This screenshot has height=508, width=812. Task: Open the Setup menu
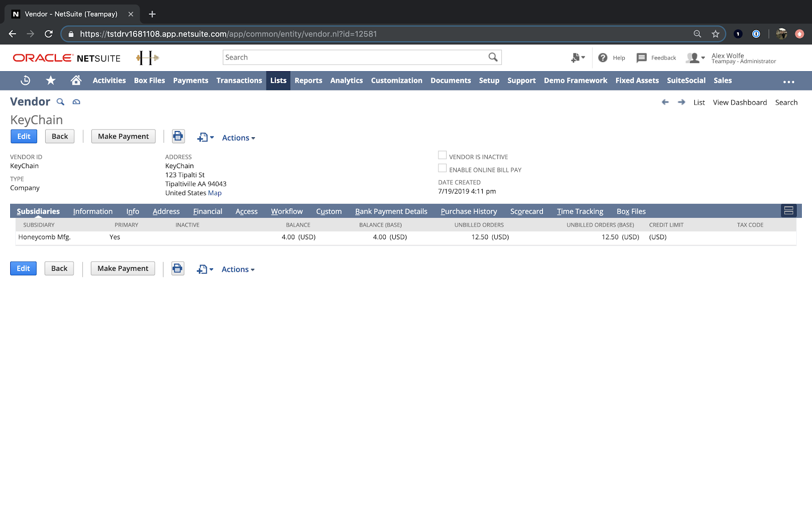pyautogui.click(x=489, y=80)
